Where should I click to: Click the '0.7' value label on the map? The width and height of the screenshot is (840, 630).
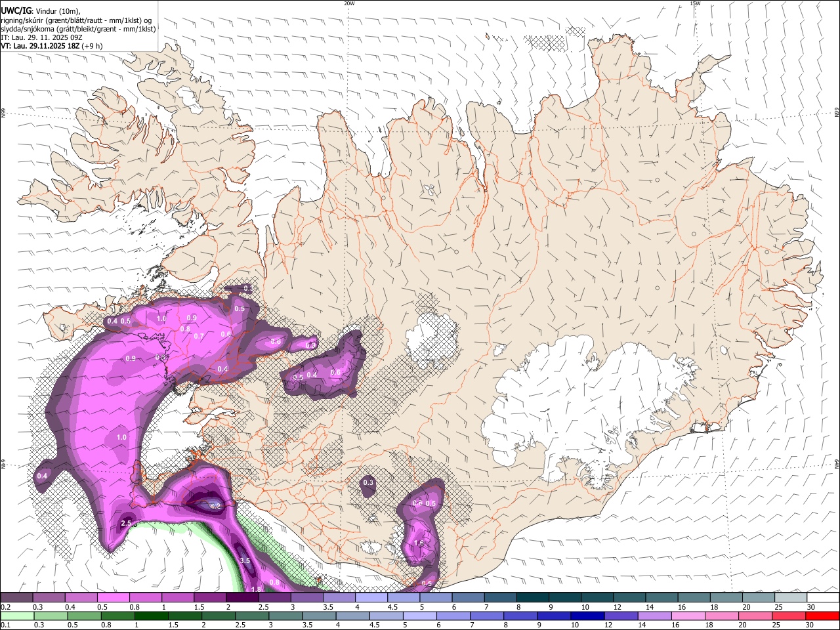[x=199, y=336]
